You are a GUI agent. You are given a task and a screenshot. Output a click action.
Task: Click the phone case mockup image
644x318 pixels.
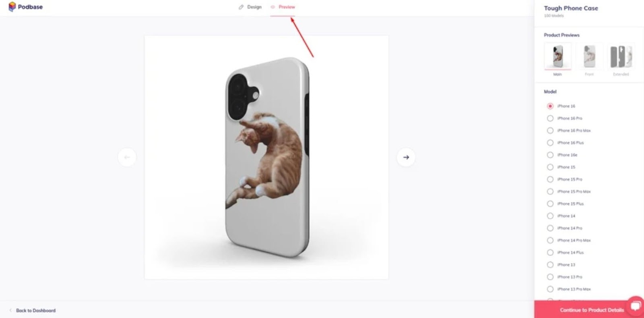(266, 157)
